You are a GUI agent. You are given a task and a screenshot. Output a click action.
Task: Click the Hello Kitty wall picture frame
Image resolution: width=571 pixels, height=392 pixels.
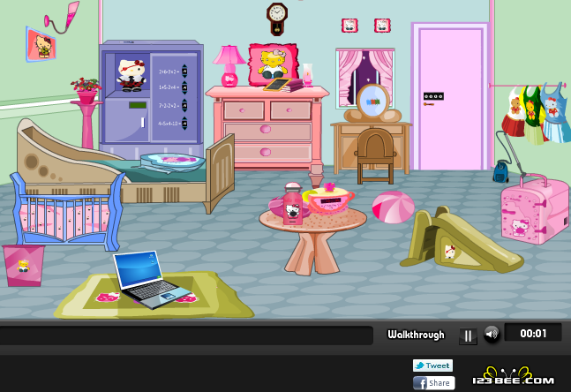point(41,44)
